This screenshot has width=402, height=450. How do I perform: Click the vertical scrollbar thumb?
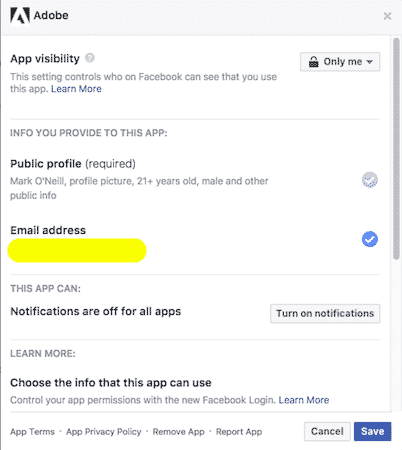coord(396,149)
